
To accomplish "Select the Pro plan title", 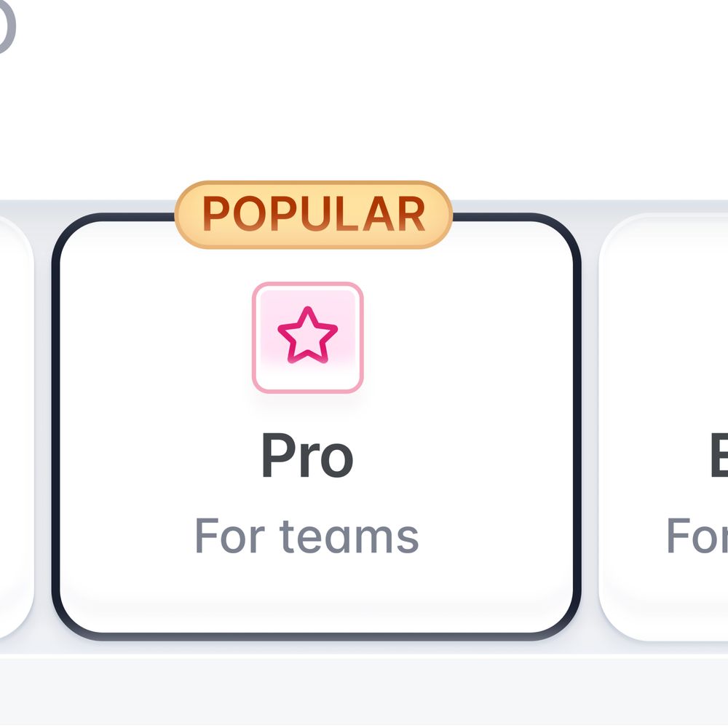I will [307, 456].
